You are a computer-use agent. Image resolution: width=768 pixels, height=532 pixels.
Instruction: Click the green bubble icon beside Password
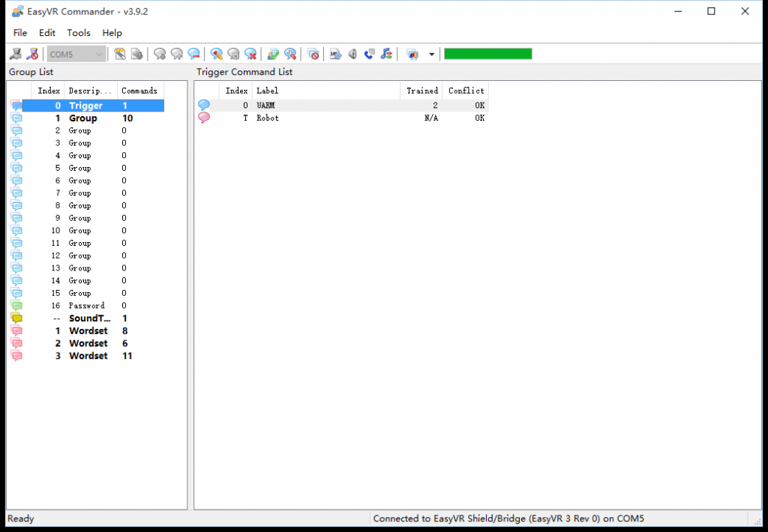(x=16, y=306)
